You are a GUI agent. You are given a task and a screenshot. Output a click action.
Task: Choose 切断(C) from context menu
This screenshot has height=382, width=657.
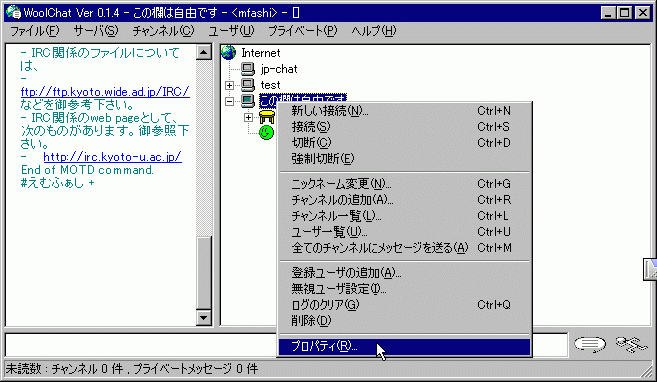pos(404,143)
